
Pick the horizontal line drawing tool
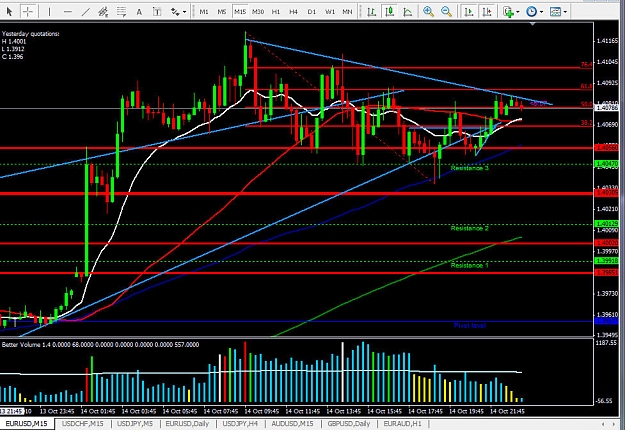pos(67,12)
